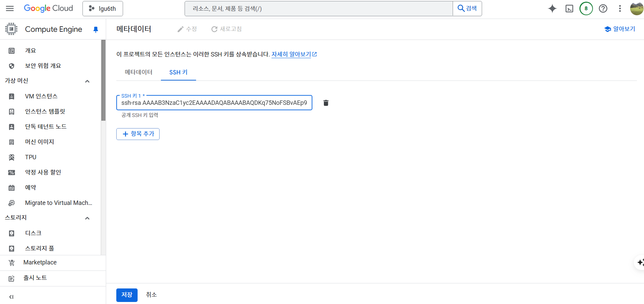644x304 pixels.
Task: Click the Google Cloud logo
Action: pos(48,8)
